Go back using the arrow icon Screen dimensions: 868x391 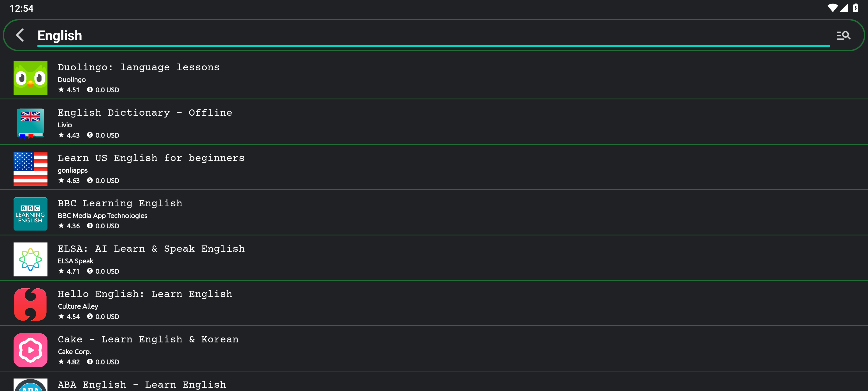[20, 35]
